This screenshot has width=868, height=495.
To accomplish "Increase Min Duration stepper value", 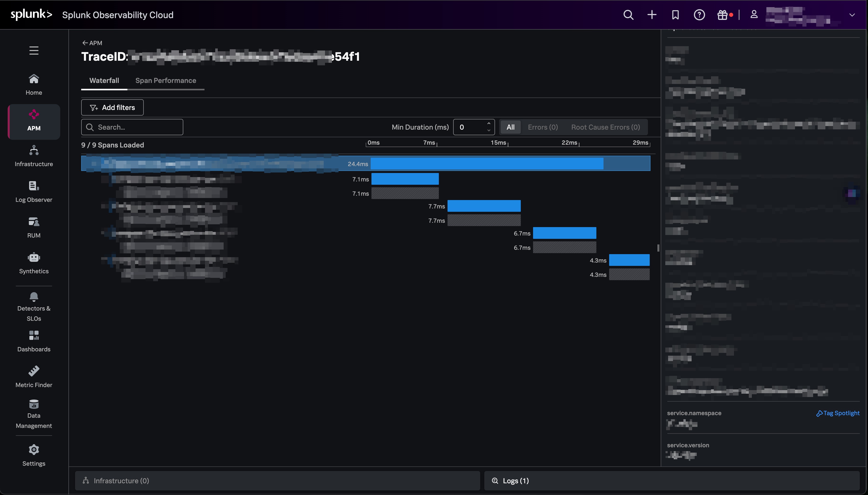I will [x=488, y=123].
